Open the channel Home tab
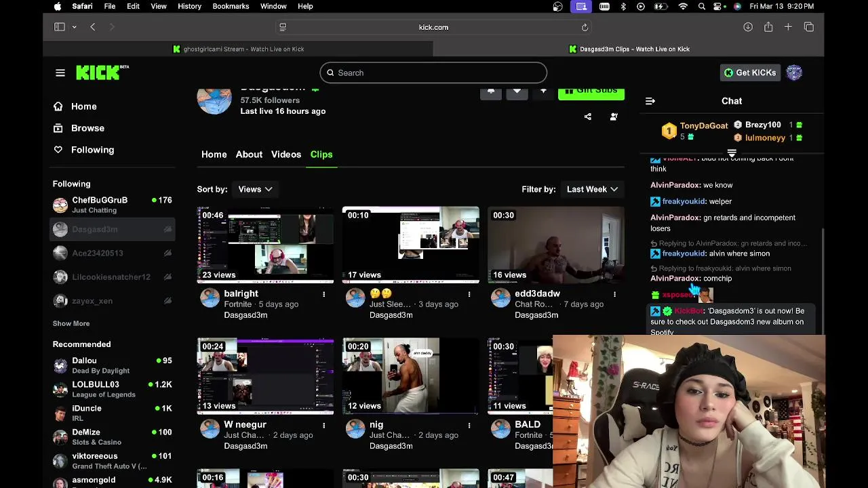The image size is (868, 488). tap(214, 155)
